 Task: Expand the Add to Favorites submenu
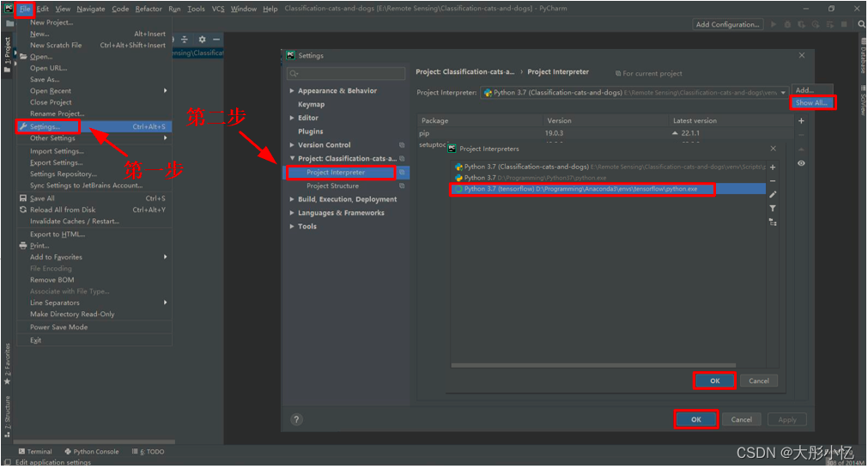(94, 258)
